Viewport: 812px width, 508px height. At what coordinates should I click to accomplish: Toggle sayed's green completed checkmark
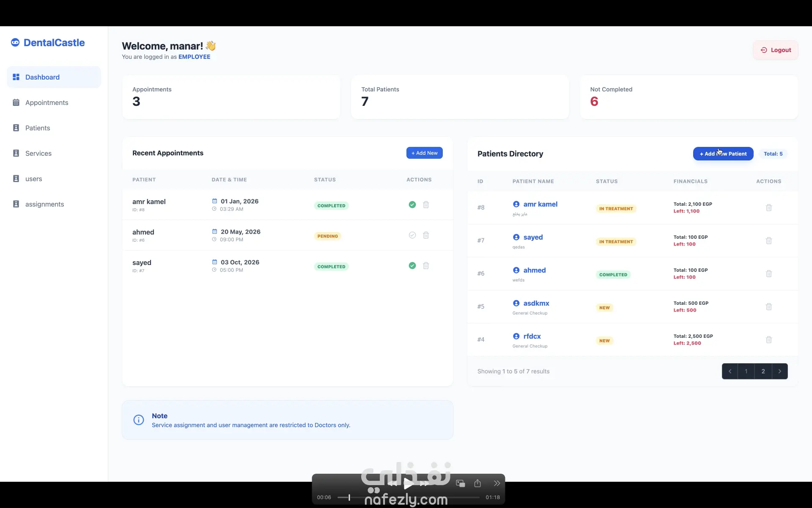click(412, 266)
